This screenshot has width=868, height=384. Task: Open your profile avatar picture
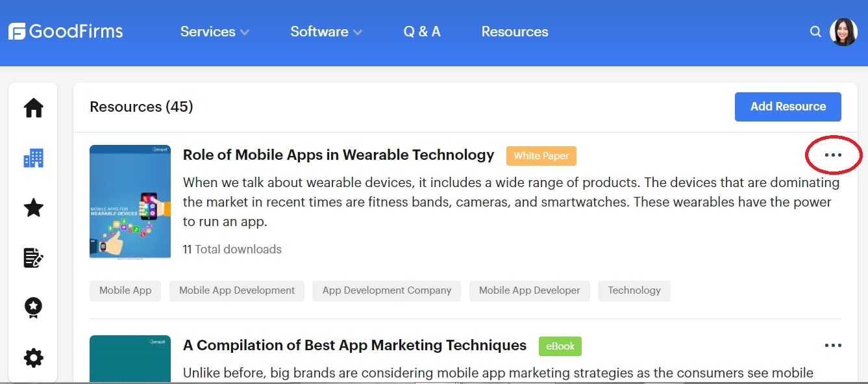pyautogui.click(x=843, y=31)
